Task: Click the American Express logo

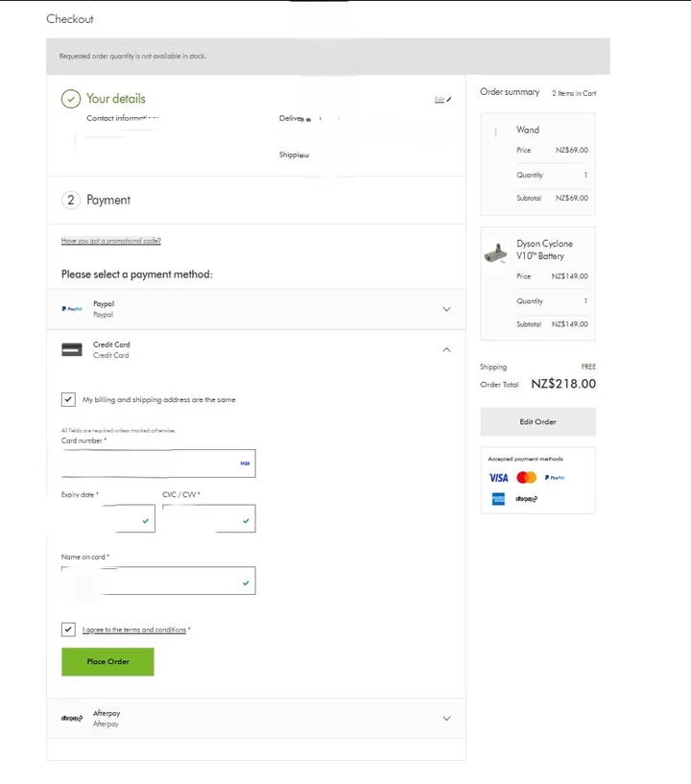Action: [x=498, y=499]
